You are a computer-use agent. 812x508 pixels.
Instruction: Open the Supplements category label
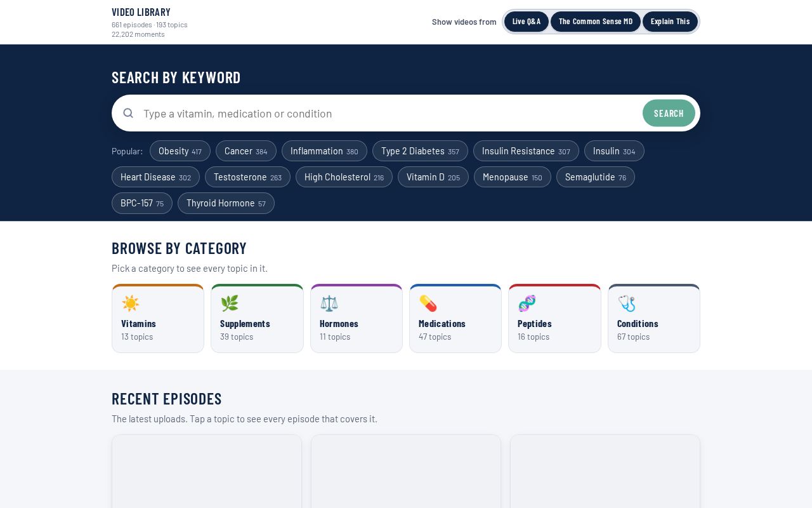[x=245, y=323]
